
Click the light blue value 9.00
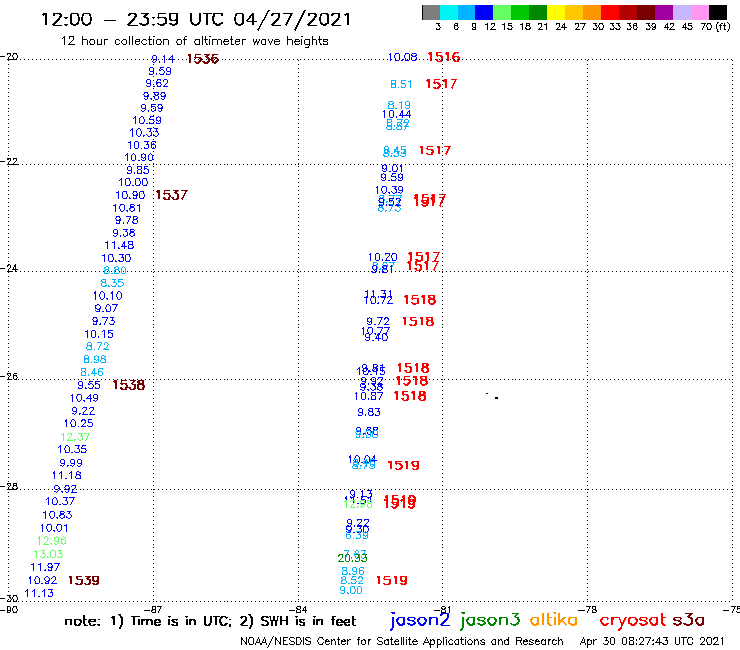[x=351, y=591]
